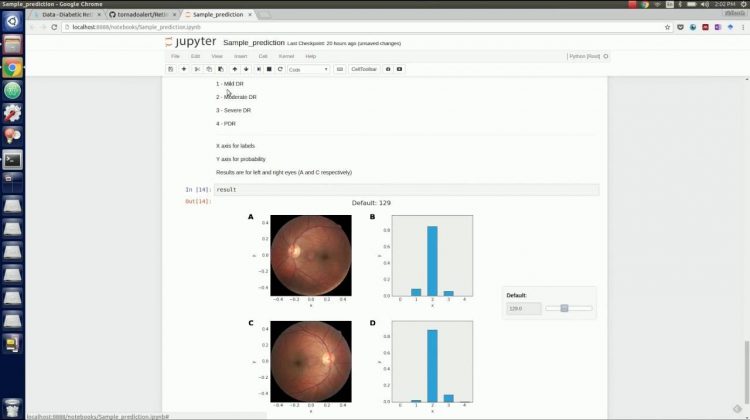750x420 pixels.
Task: Open the Files manager in the launcher
Action: pos(12,45)
